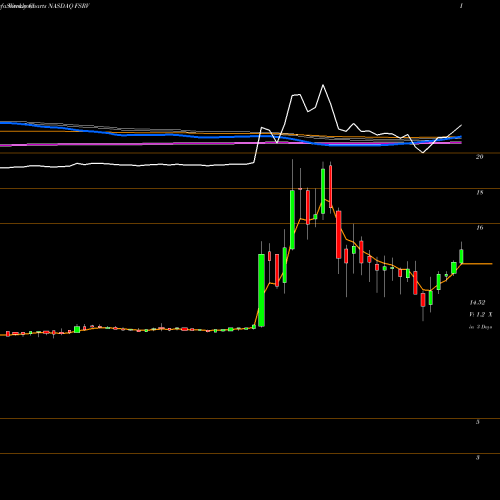Click the 20 price axis label

pyautogui.click(x=479, y=157)
